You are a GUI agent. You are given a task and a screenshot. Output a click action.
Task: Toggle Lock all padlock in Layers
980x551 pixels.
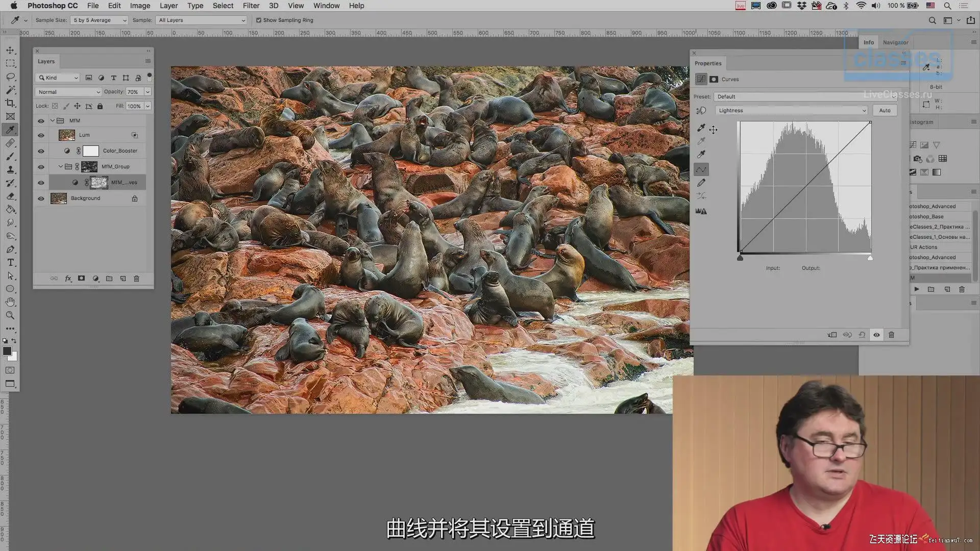pos(100,106)
